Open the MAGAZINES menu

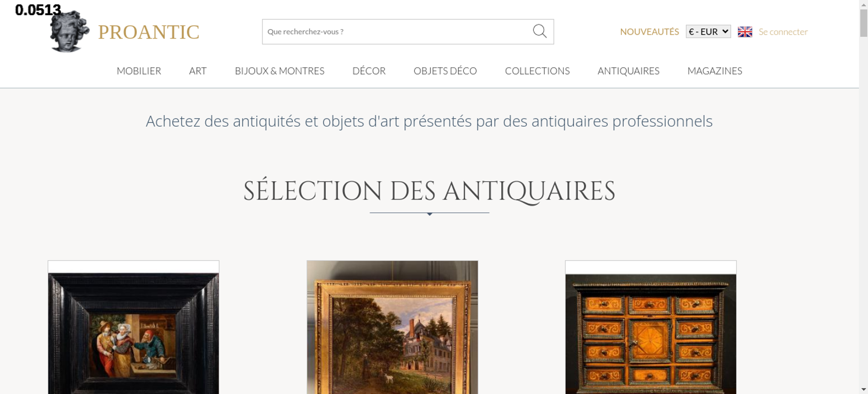click(x=715, y=71)
